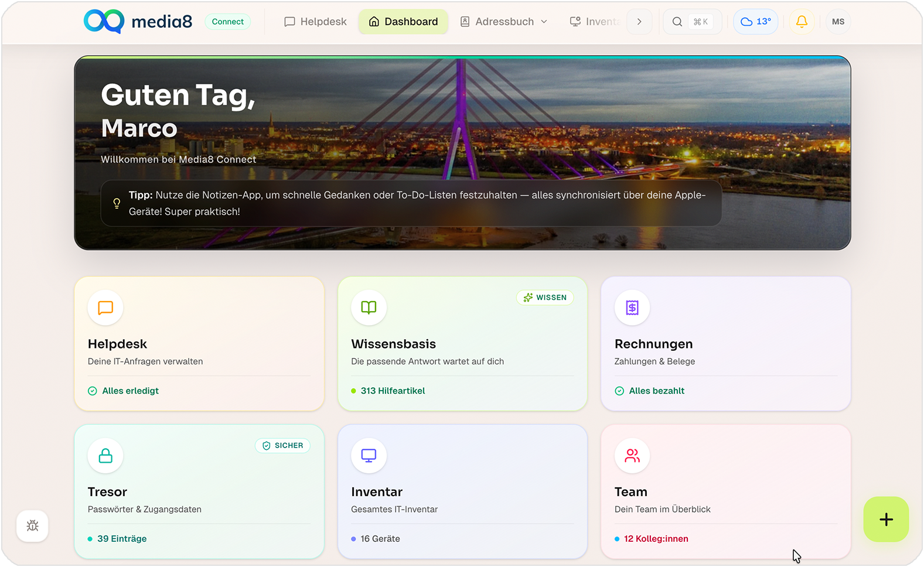Click the lightbulb tip icon
The height and width of the screenshot is (567, 924).
(117, 203)
